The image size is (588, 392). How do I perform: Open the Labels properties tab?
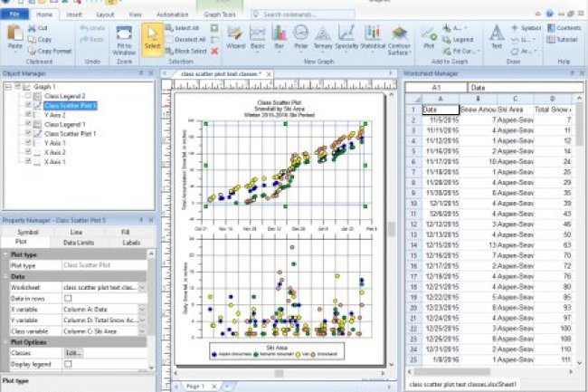click(x=131, y=243)
